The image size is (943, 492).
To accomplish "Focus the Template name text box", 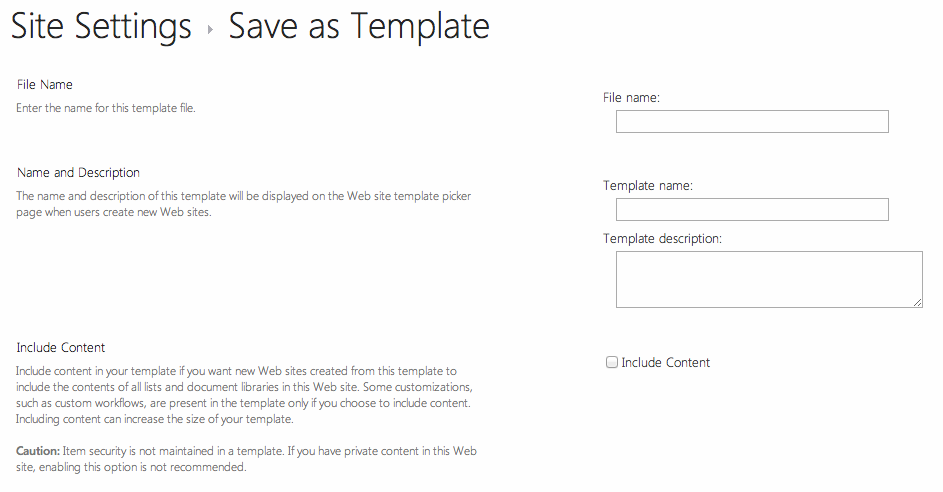I will pos(751,210).
